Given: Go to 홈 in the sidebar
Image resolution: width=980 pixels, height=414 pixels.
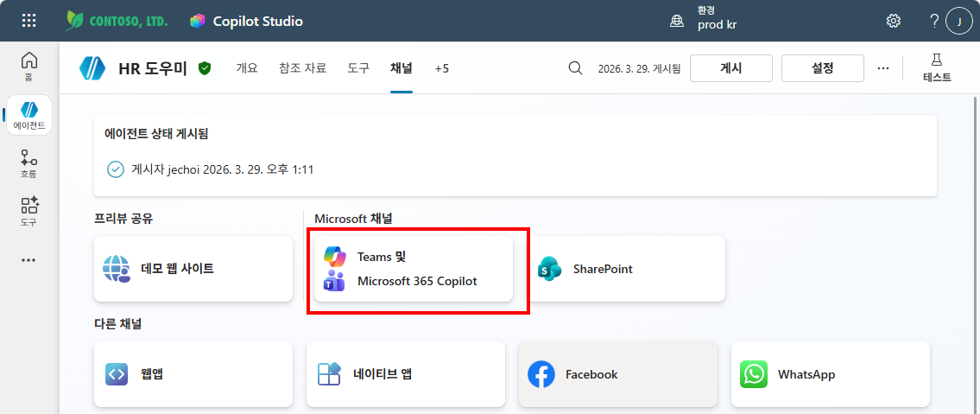Looking at the screenshot, I should (x=28, y=67).
